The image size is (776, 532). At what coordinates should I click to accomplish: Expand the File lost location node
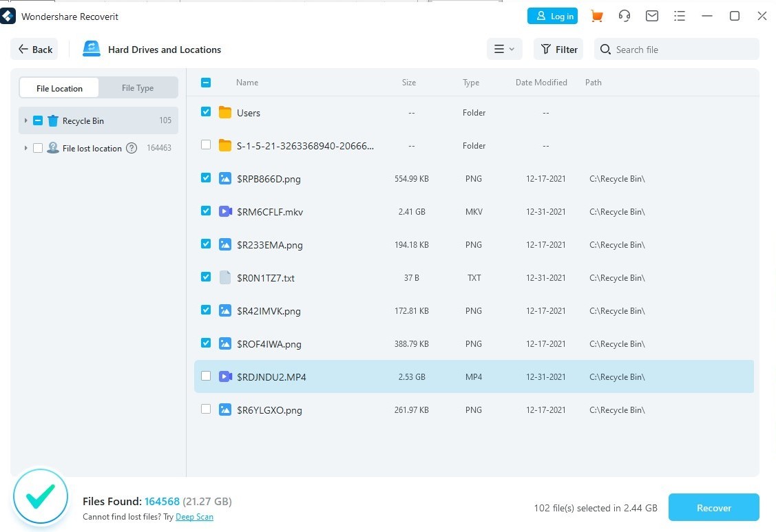pyautogui.click(x=25, y=148)
